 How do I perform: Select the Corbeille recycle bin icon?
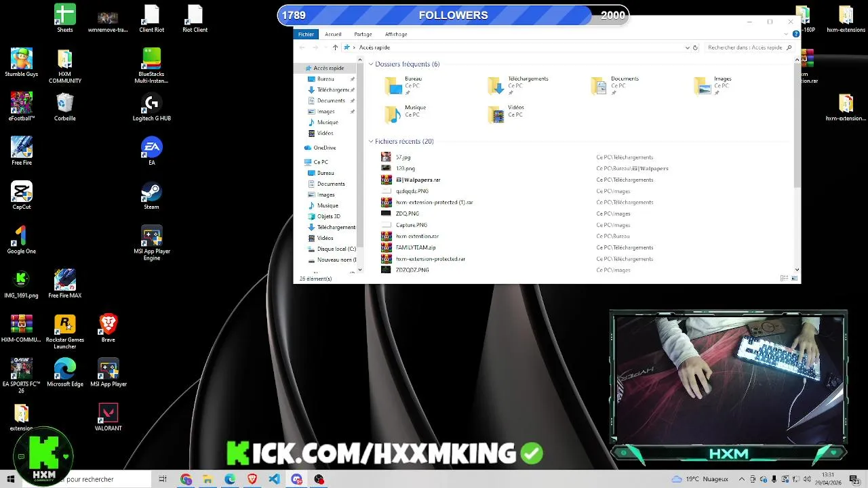pyautogui.click(x=65, y=107)
